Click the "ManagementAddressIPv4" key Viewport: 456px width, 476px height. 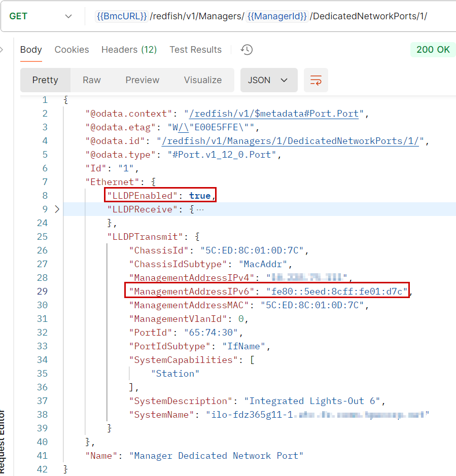(x=192, y=278)
